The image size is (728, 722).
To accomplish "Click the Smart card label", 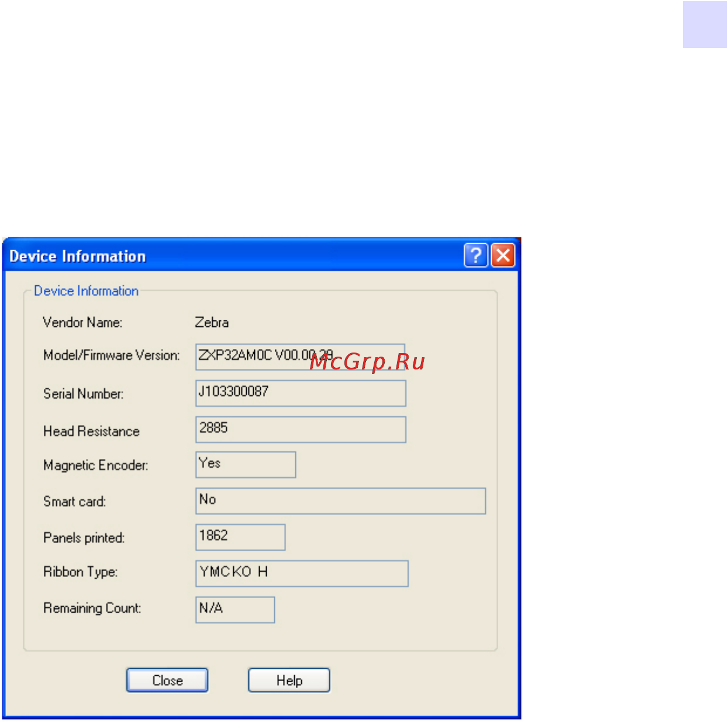I will pyautogui.click(x=75, y=501).
